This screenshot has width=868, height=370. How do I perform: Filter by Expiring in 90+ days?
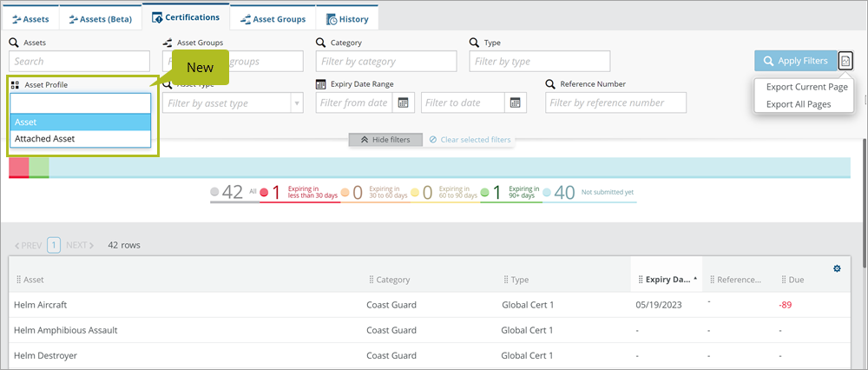[x=511, y=192]
